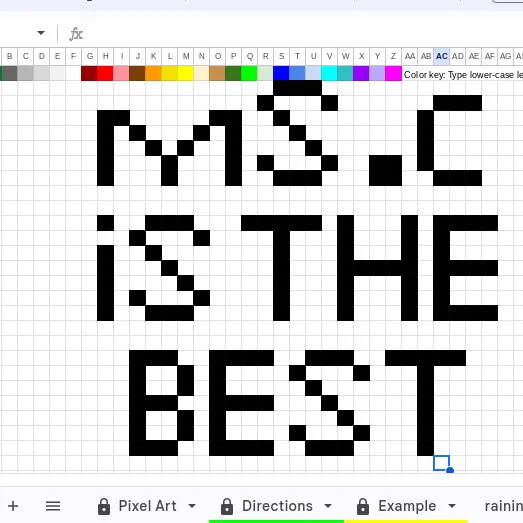Select column M header
Screen dimensions: 523x523
(x=185, y=56)
